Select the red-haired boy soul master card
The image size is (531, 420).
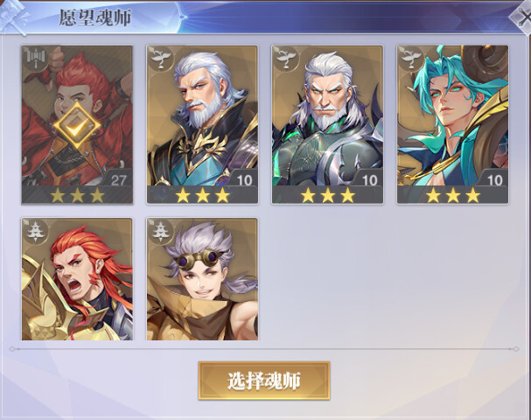click(x=77, y=124)
